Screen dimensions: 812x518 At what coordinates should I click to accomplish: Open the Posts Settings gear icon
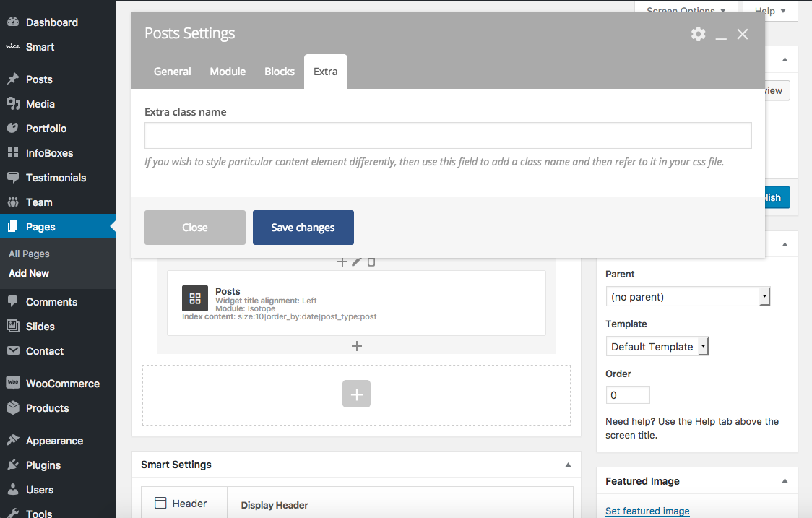click(x=698, y=34)
